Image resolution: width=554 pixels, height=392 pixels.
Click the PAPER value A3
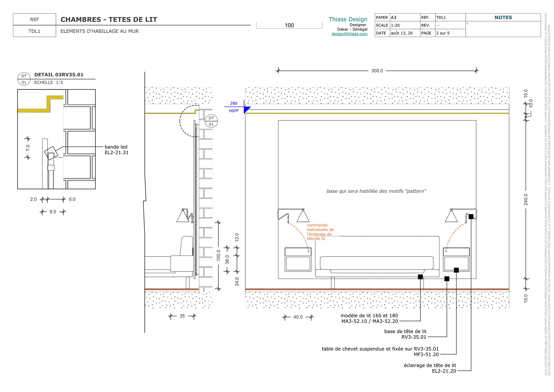394,18
